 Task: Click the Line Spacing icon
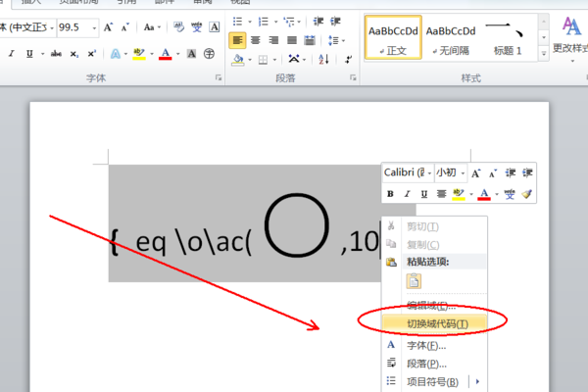[333, 40]
